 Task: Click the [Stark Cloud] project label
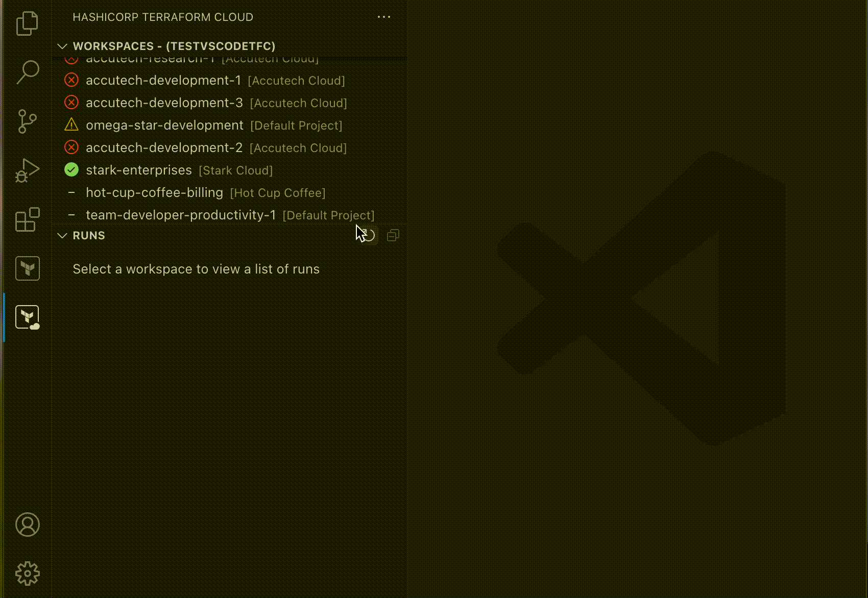click(236, 170)
